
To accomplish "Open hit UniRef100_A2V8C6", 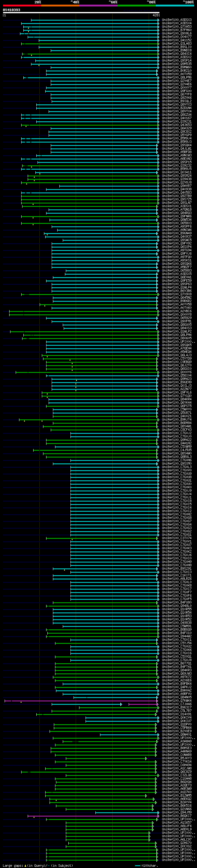I will tap(177, 311).
